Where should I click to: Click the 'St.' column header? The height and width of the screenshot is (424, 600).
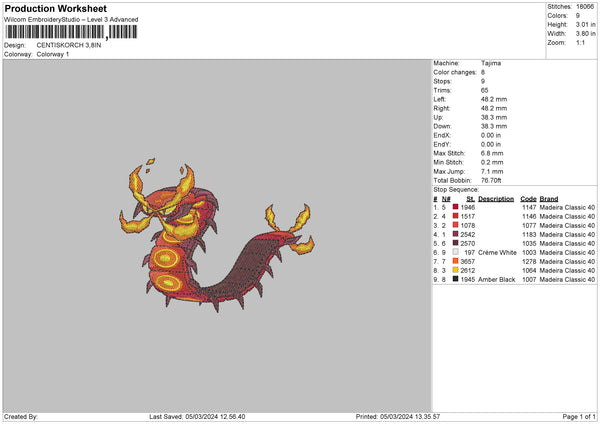(471, 199)
